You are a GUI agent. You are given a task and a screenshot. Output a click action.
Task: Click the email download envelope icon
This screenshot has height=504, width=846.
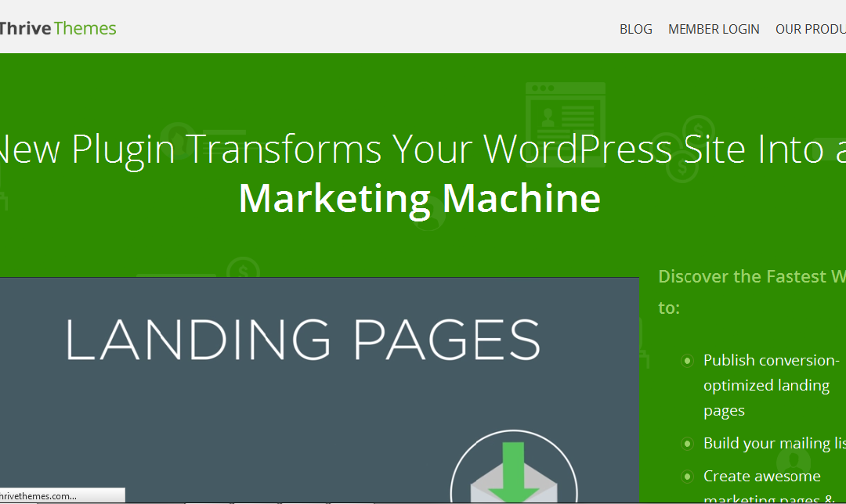(514, 466)
